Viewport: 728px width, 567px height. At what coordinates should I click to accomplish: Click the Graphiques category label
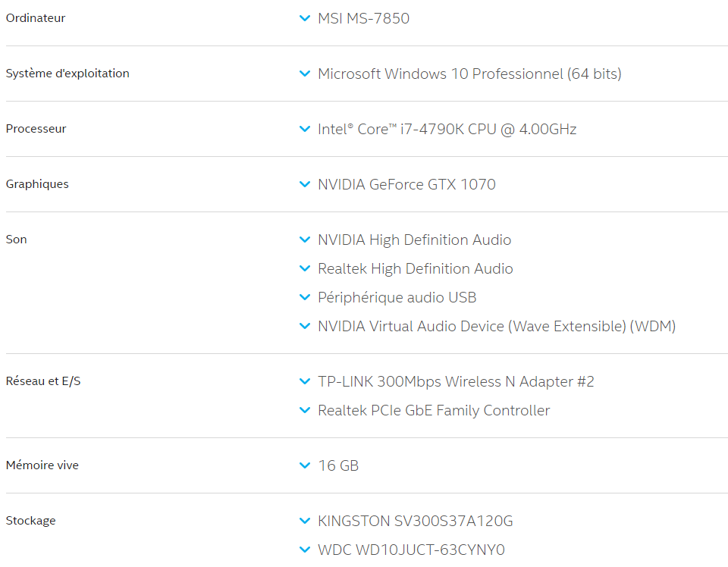pos(37,184)
